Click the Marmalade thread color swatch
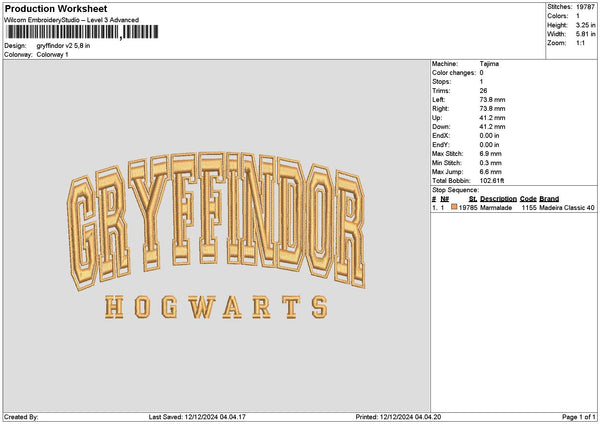 [454, 207]
